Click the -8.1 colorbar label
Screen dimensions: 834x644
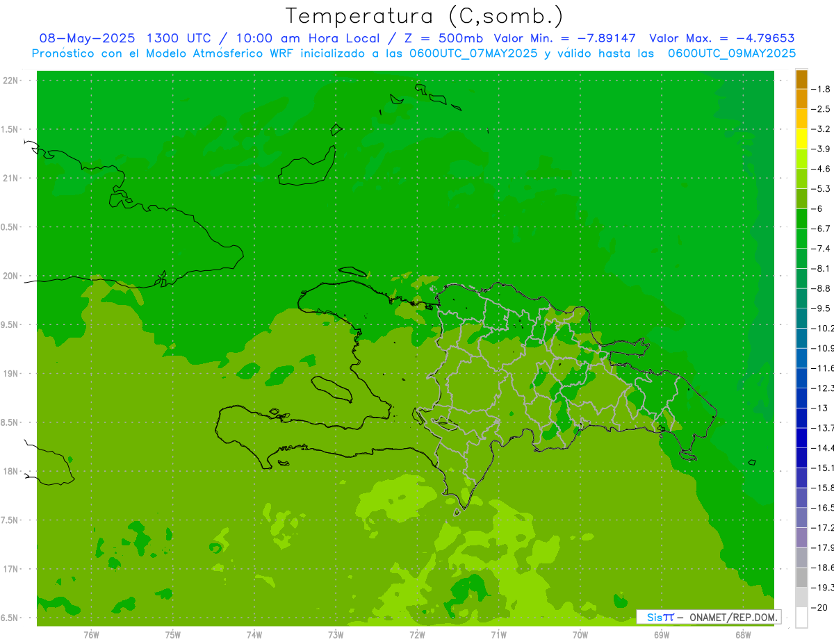[820, 268]
